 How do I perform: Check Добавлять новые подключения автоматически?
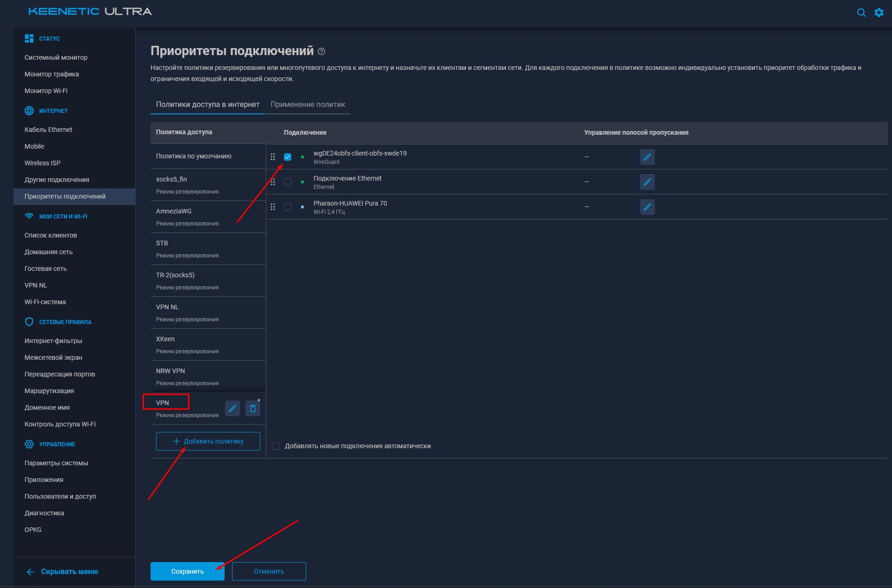pyautogui.click(x=276, y=446)
